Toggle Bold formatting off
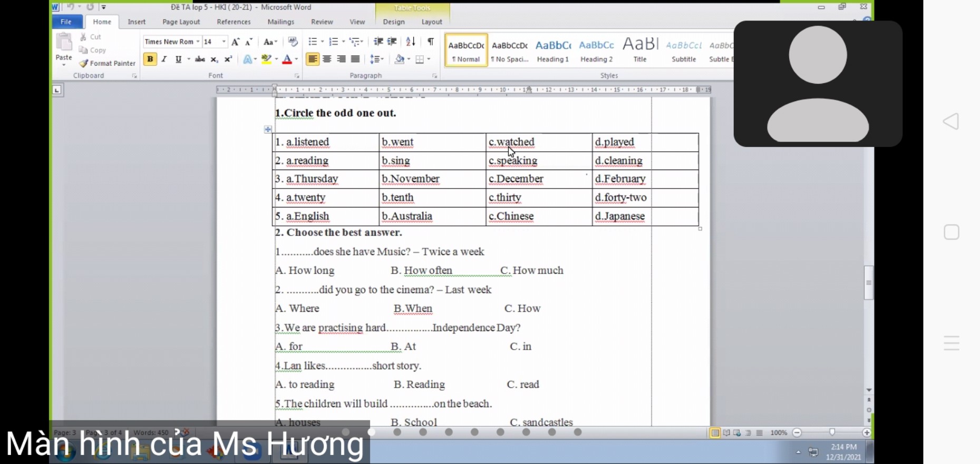Image resolution: width=980 pixels, height=464 pixels. click(x=150, y=60)
